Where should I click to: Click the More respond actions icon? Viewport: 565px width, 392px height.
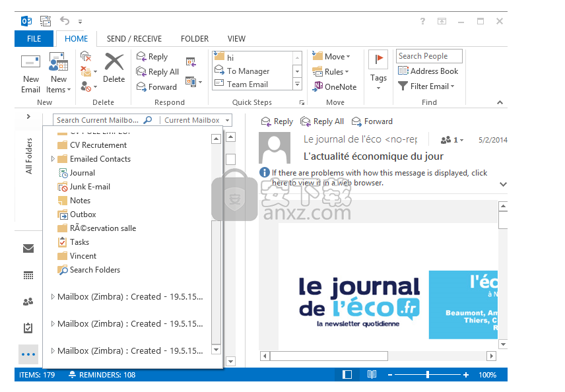194,82
